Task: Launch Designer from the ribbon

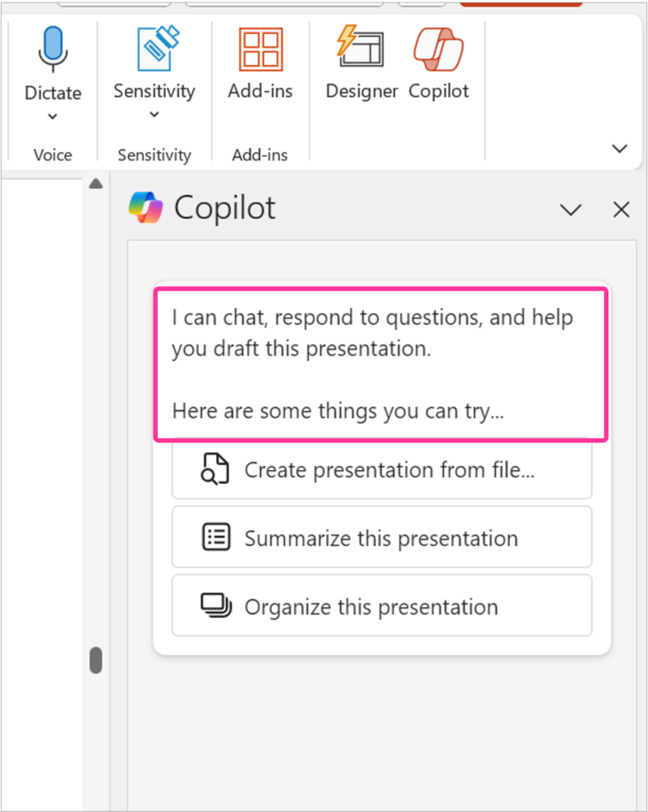Action: point(360,49)
